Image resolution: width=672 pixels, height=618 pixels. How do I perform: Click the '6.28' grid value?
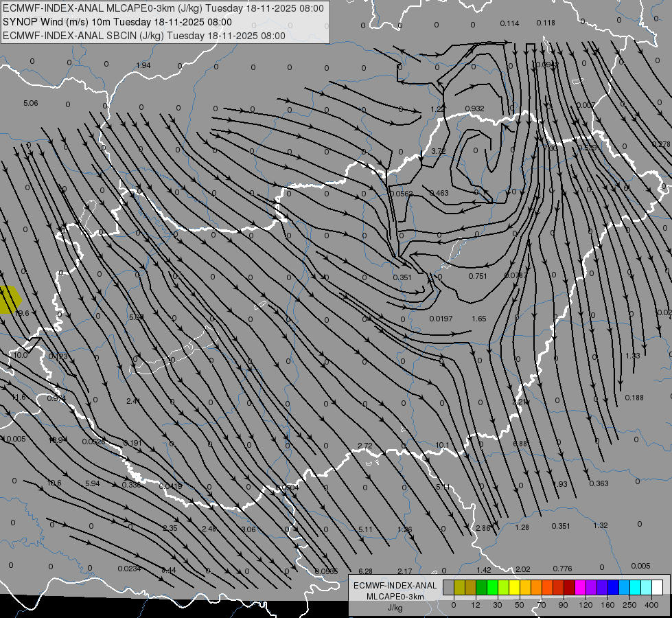point(365,571)
